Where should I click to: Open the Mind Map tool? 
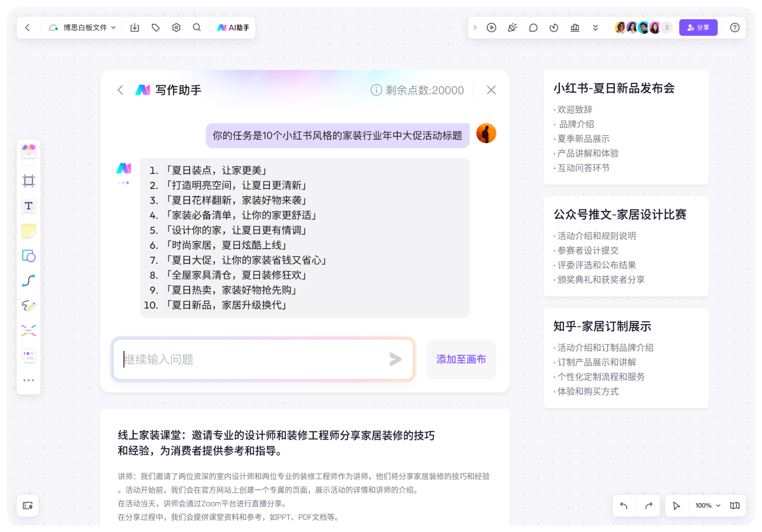(28, 330)
